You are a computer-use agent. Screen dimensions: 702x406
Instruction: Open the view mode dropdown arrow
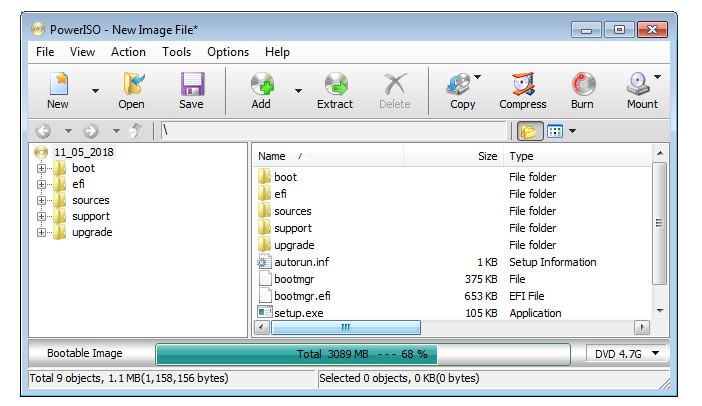[x=572, y=131]
